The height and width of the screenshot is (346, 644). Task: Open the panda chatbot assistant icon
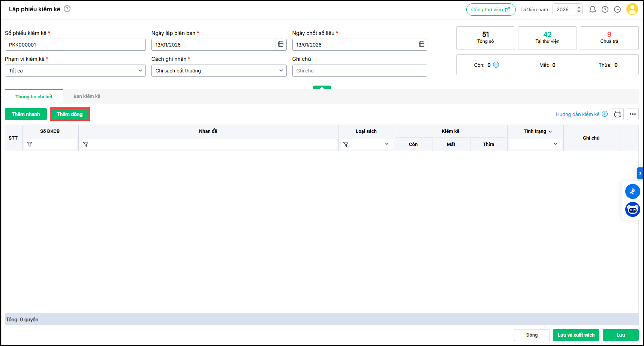pos(632,209)
